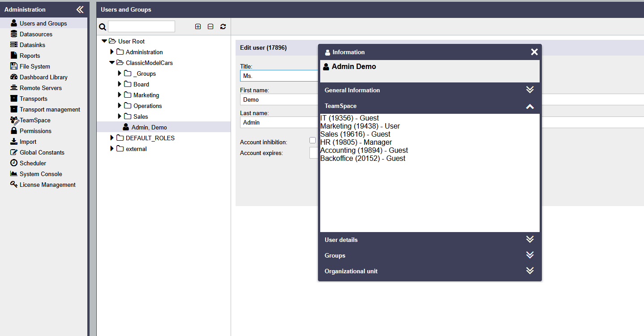Image resolution: width=644 pixels, height=336 pixels.
Task: Select the DEFAULT_ROLES folder label
Action: pyautogui.click(x=150, y=138)
